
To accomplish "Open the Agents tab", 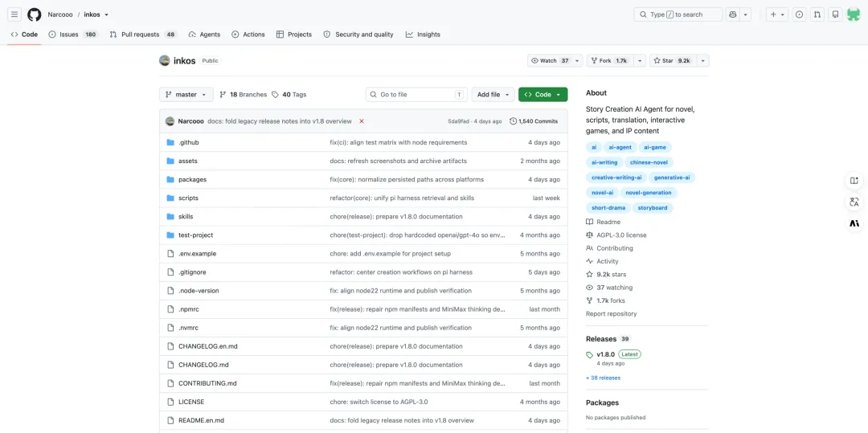I will tap(204, 35).
